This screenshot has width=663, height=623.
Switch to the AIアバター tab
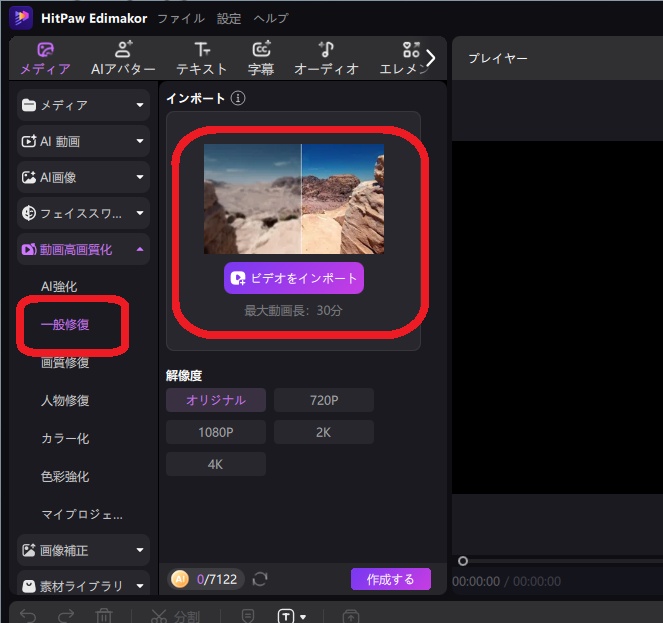click(x=123, y=59)
